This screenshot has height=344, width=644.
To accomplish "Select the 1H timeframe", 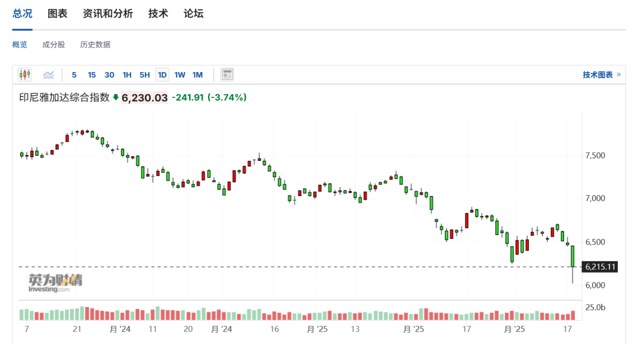I will click(127, 75).
